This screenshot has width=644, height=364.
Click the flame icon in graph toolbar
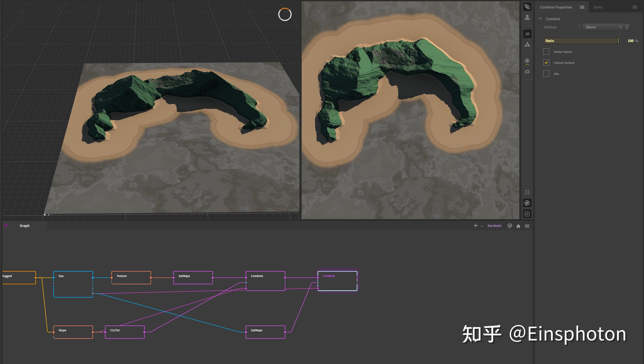coord(518,226)
